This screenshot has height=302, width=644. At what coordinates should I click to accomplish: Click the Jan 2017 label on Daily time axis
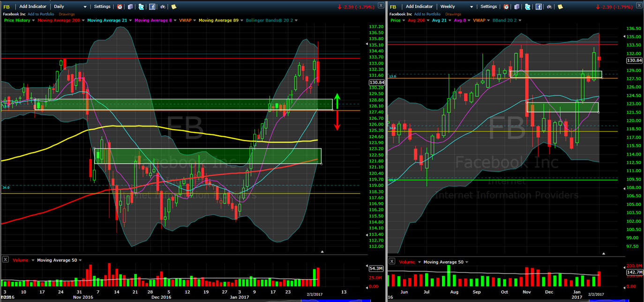239,297
